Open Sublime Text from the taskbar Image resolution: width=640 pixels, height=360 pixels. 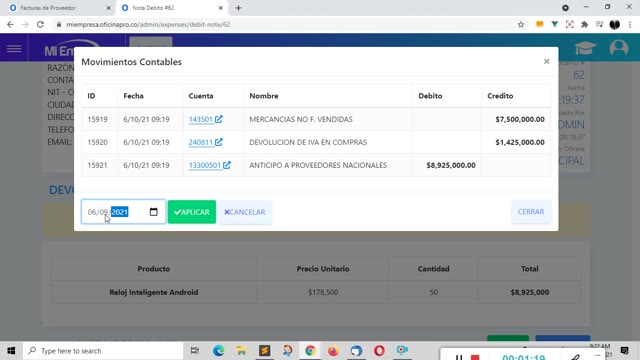pos(264,351)
